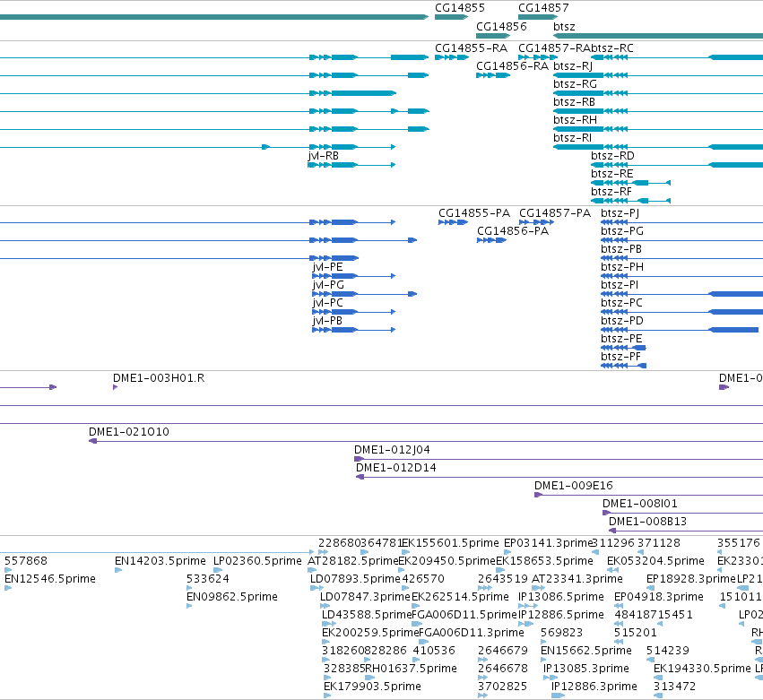This screenshot has width=763, height=700.
Task: Select BAC clone DME1-008I01
Action: 640,505
